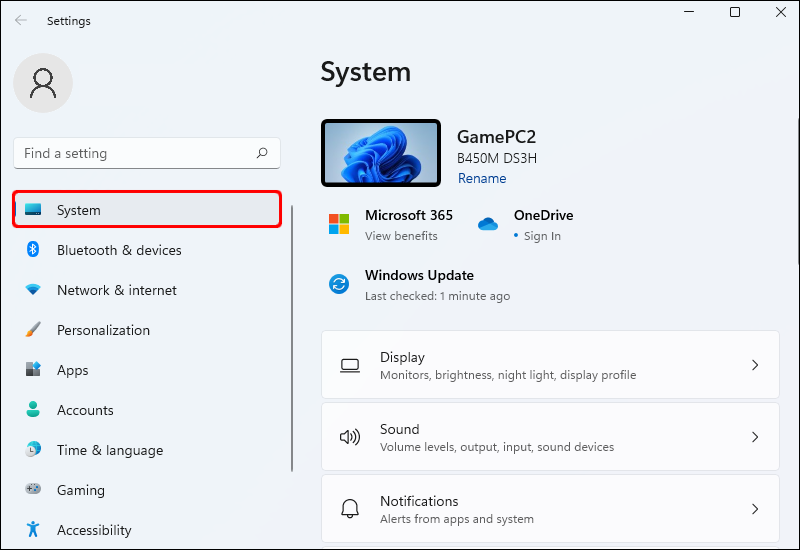Open Sound settings via its chevron
The image size is (800, 550).
point(755,437)
